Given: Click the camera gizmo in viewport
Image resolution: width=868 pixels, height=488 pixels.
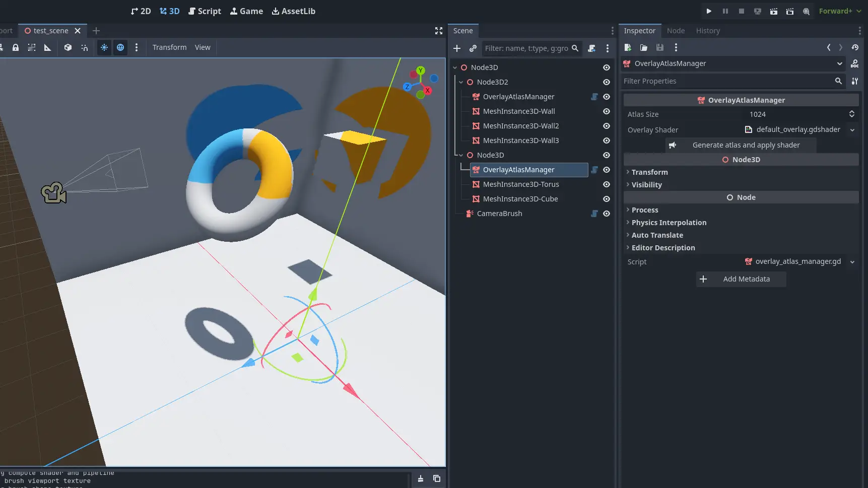Looking at the screenshot, I should [53, 193].
